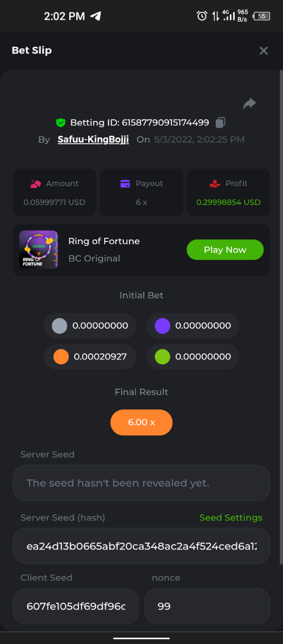
Task: Click the purple Payout card icon
Action: 125,184
